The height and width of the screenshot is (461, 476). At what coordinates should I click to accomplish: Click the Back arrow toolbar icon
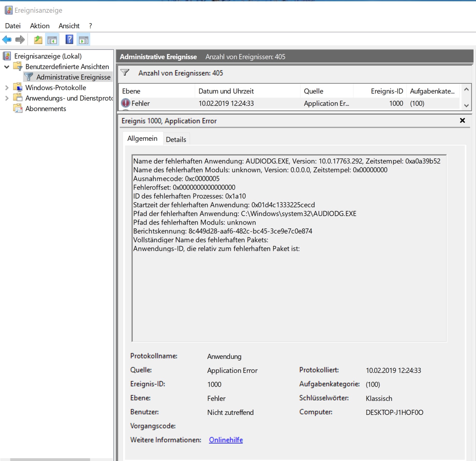pos(7,40)
